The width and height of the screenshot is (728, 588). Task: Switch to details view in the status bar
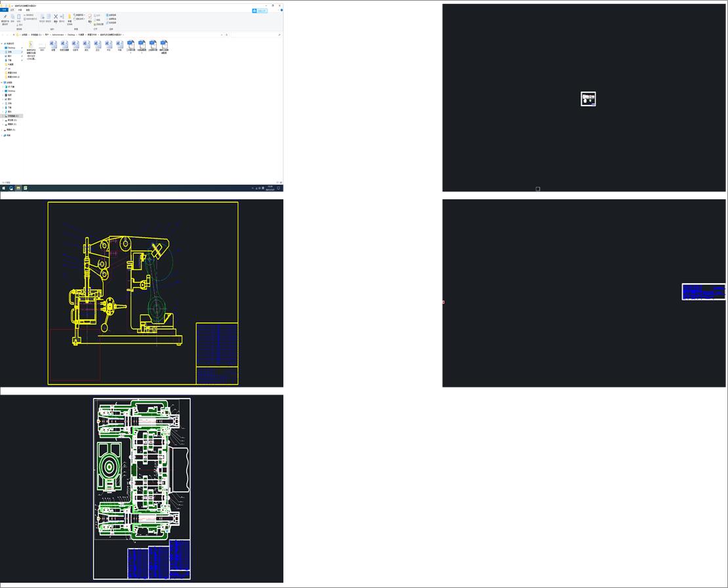(x=277, y=183)
